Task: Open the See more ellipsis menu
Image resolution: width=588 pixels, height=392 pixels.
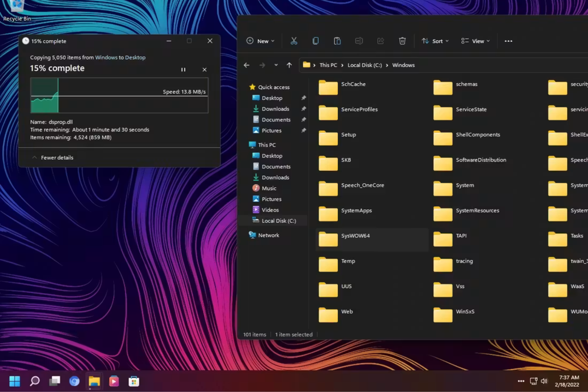Action: point(509,41)
